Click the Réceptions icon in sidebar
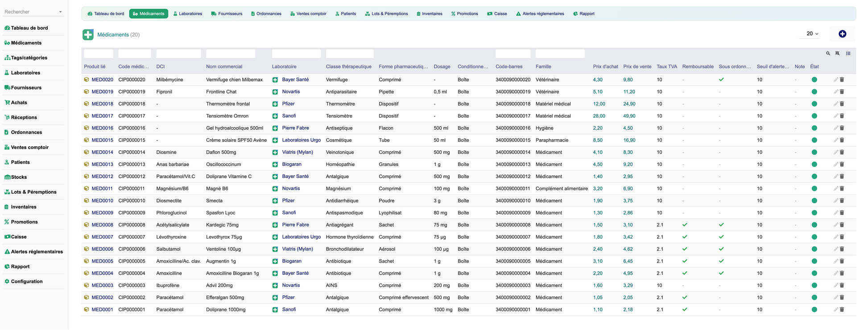This screenshot has width=868, height=330. (x=7, y=117)
